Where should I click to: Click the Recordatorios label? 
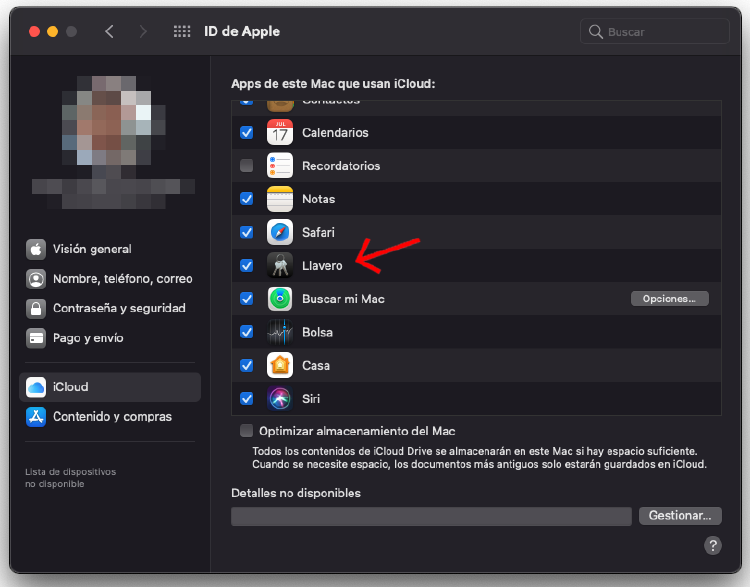click(341, 166)
